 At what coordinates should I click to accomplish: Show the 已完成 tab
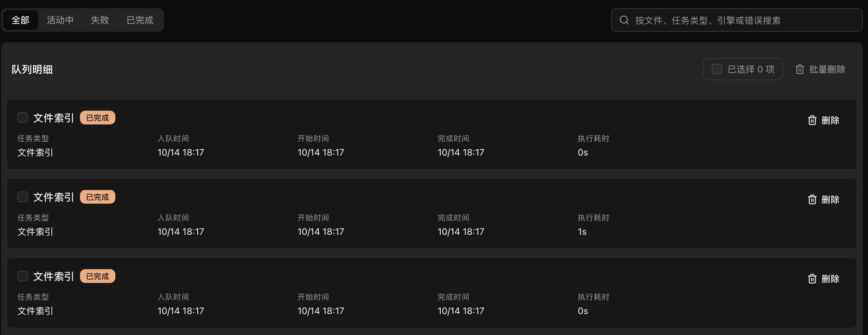pos(140,20)
